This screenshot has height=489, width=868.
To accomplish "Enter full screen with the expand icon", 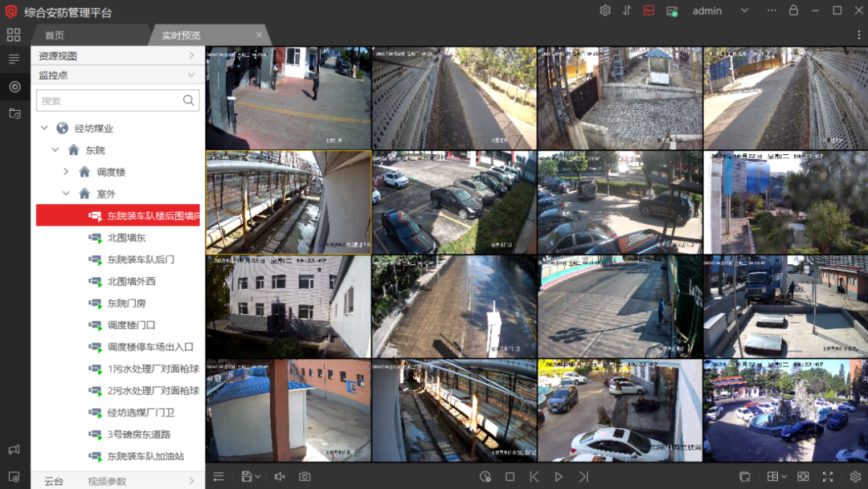I will 828,476.
